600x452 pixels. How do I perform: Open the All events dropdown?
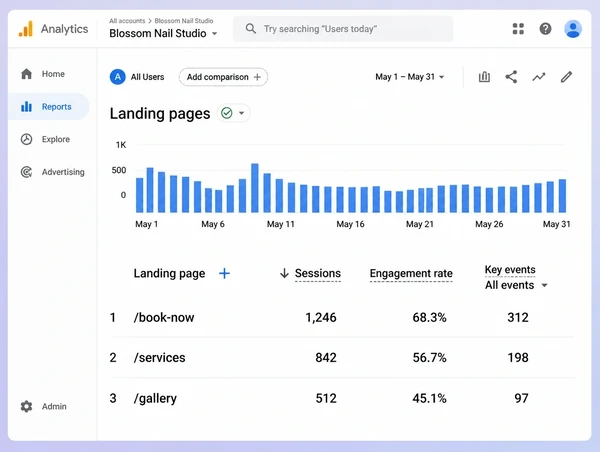(516, 285)
